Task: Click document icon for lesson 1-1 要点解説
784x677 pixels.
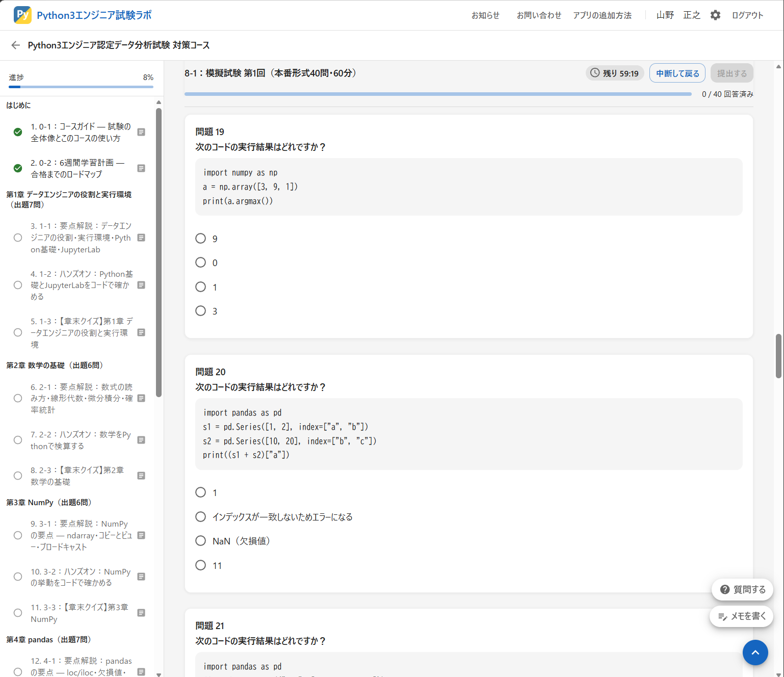Action: tap(142, 238)
